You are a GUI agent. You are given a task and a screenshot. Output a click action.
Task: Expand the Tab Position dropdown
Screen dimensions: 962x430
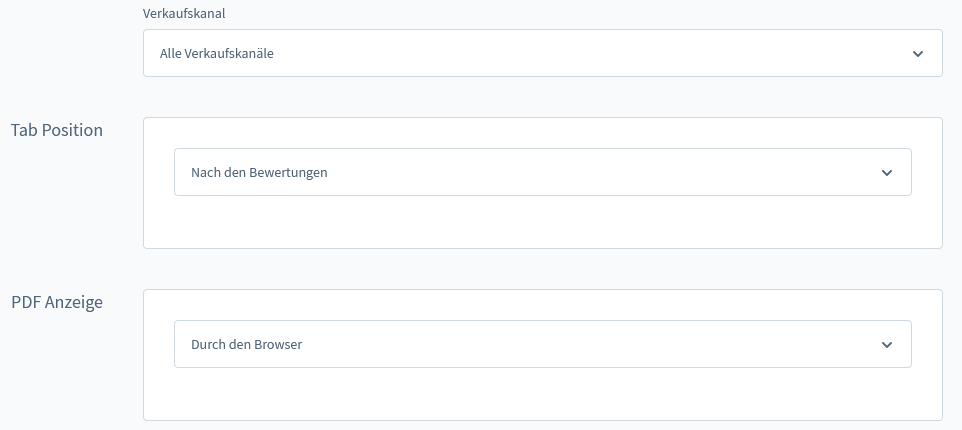coord(543,172)
